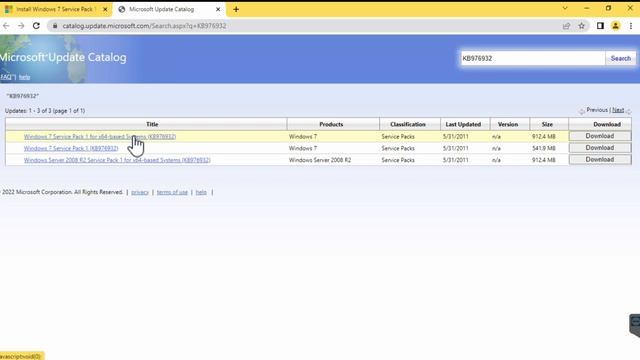Sort by the Size column header
Screen dimensions: 640x360
pos(547,124)
